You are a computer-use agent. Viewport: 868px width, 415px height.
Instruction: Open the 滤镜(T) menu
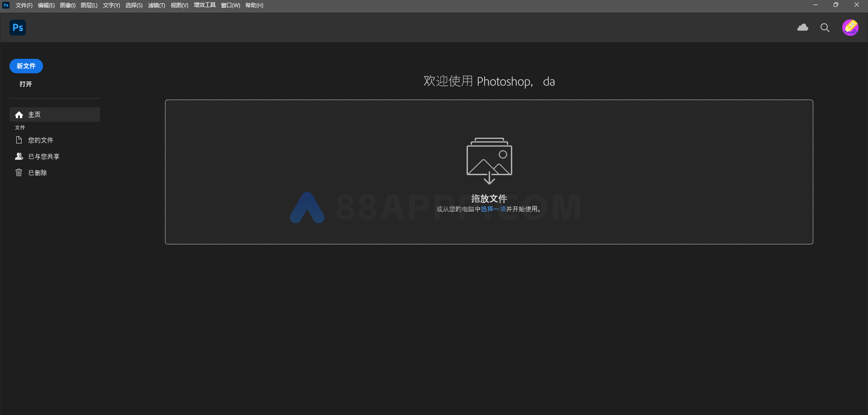tap(156, 5)
